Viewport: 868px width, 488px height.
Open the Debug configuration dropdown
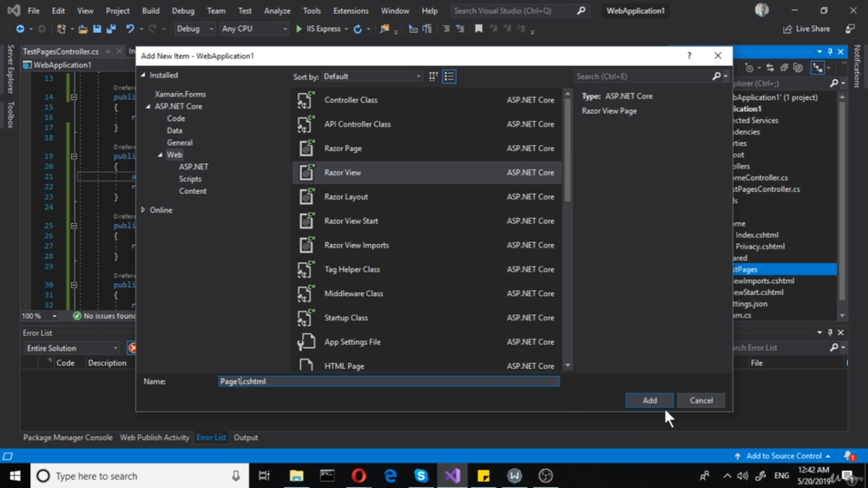[194, 29]
